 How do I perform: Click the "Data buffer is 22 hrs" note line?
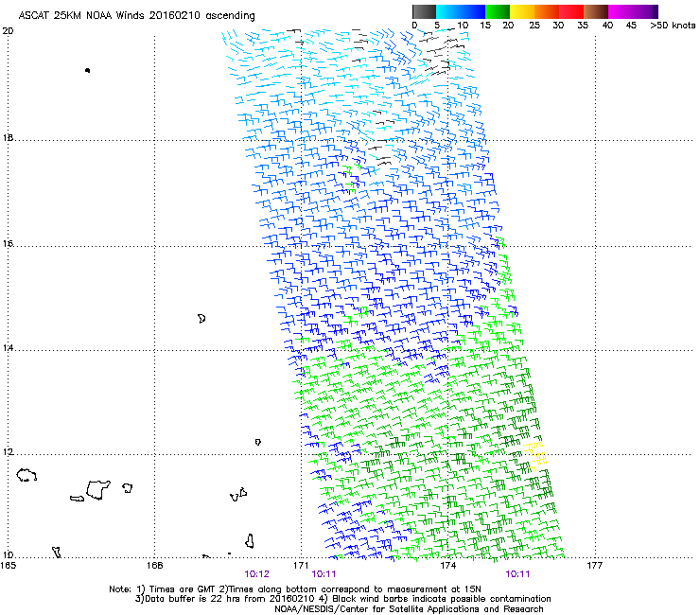pyautogui.click(x=342, y=599)
